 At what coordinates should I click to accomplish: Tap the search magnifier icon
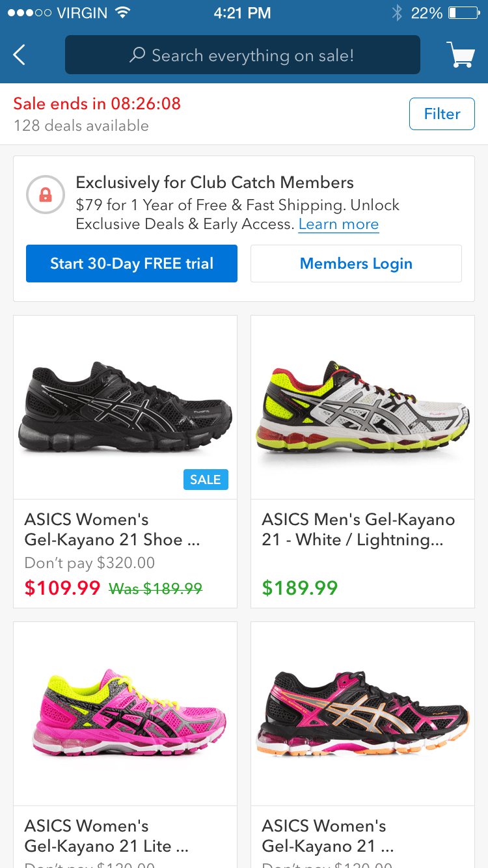coord(137,55)
